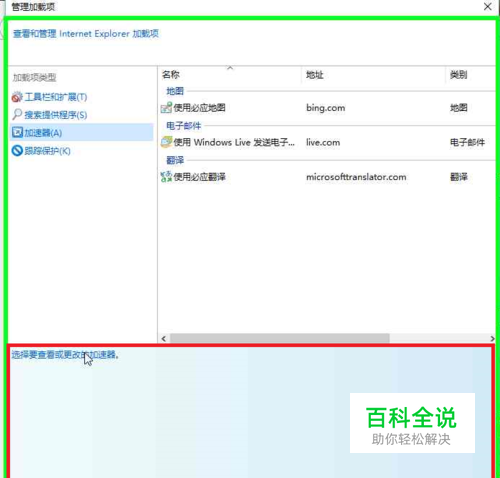
Task: Select the 使用必应翻译 row
Action: tap(327, 177)
